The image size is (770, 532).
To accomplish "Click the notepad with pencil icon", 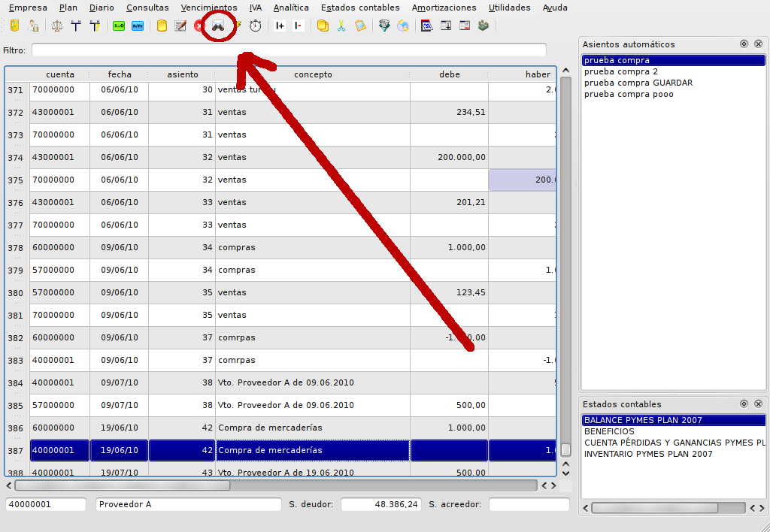I will pos(180,26).
